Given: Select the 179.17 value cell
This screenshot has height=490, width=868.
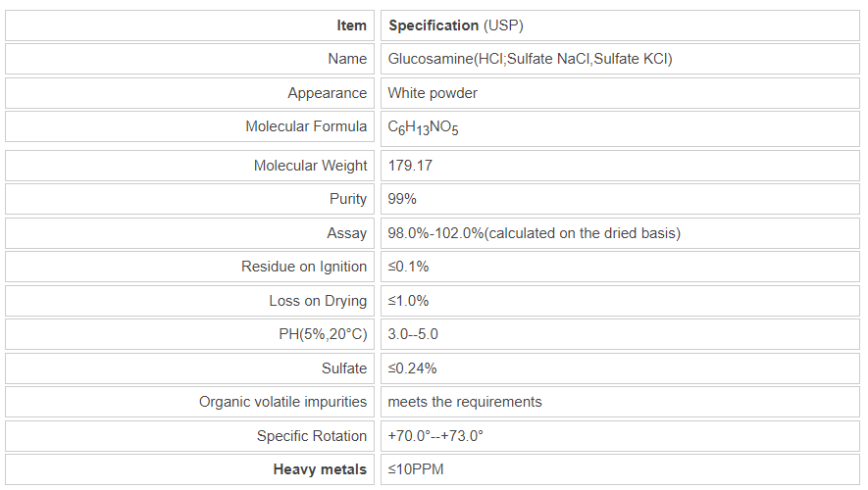Looking at the screenshot, I should pyautogui.click(x=410, y=166).
